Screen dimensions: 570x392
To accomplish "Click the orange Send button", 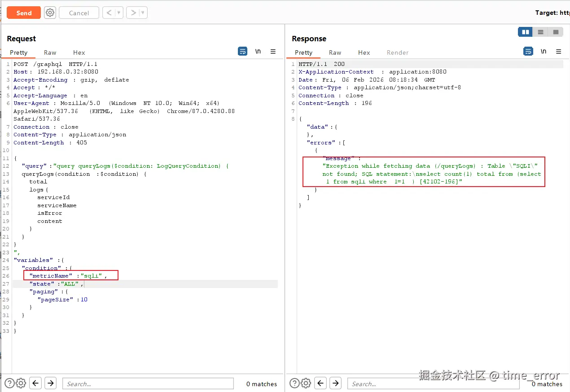I will point(24,13).
